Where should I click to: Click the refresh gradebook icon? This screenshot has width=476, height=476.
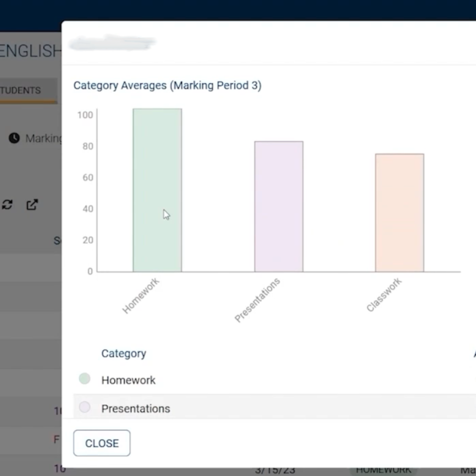tap(7, 204)
